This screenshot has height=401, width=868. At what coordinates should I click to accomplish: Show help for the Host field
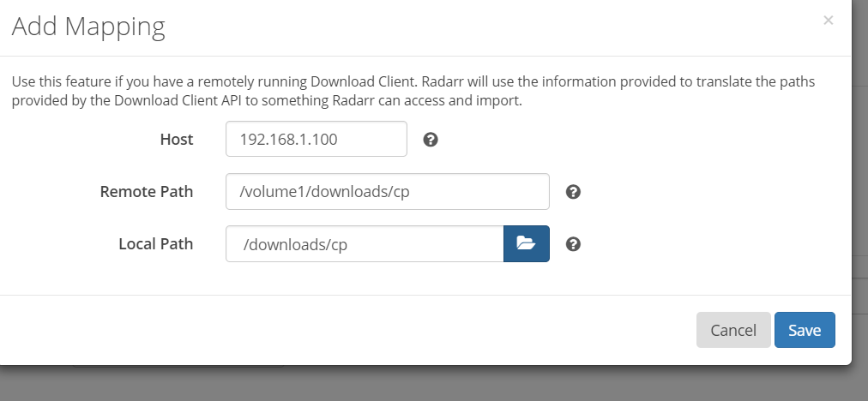point(431,140)
